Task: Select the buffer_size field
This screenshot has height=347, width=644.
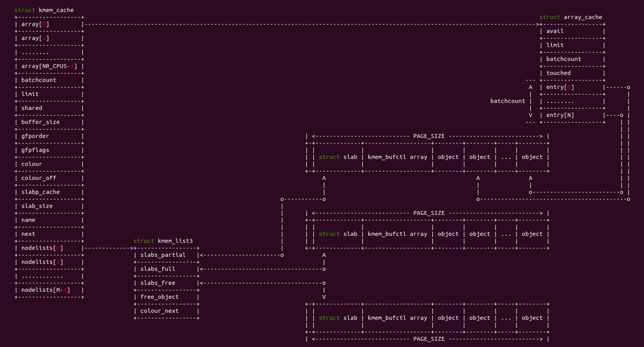Action: click(x=40, y=122)
